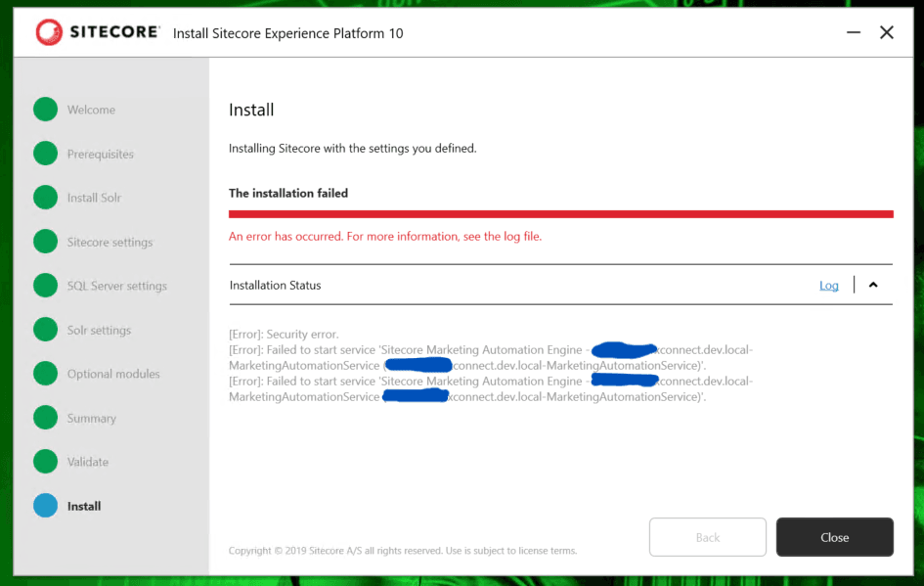Select the Optional modules step label
This screenshot has width=924, height=586.
(x=113, y=374)
